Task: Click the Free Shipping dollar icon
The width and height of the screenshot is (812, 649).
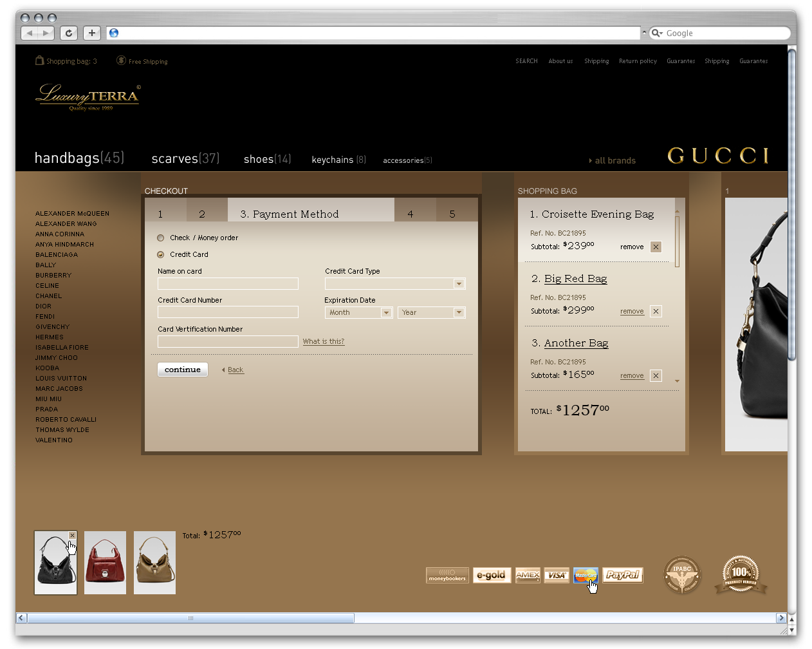Action: tap(121, 61)
